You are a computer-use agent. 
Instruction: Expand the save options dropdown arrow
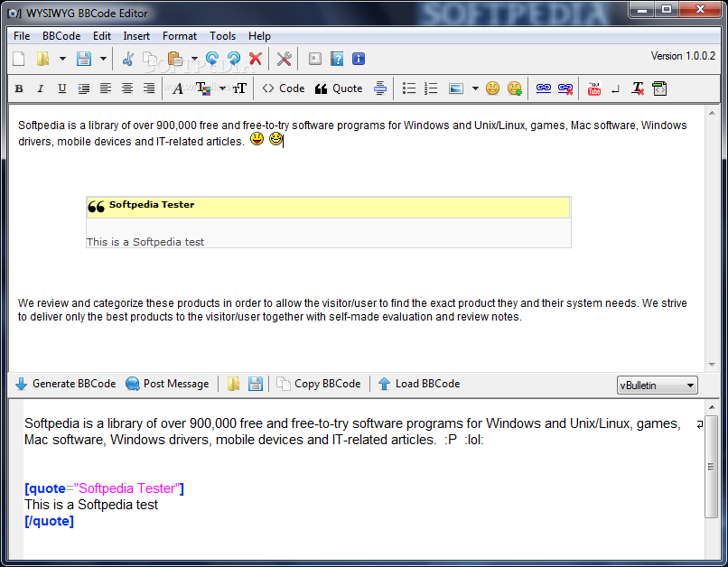103,59
